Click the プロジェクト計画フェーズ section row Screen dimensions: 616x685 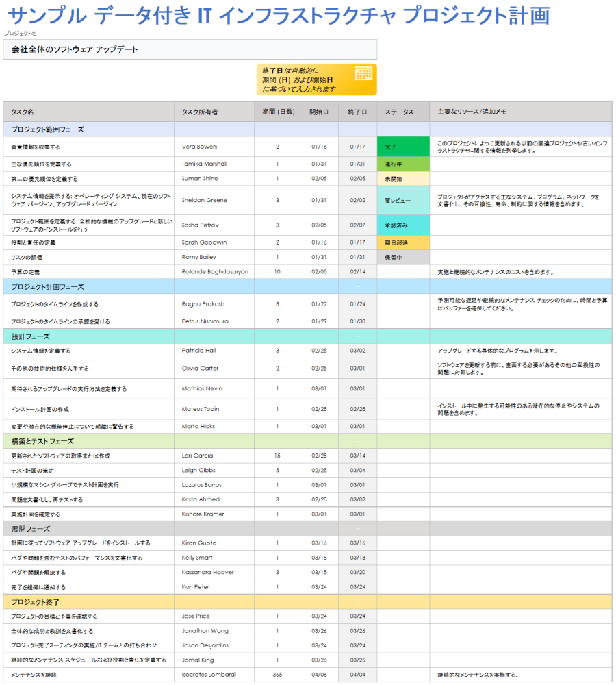point(307,286)
